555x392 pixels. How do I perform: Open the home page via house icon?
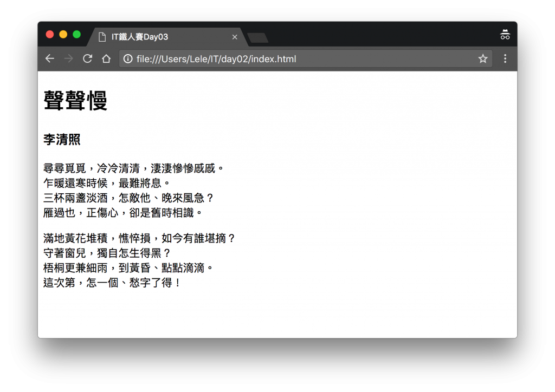coord(106,58)
